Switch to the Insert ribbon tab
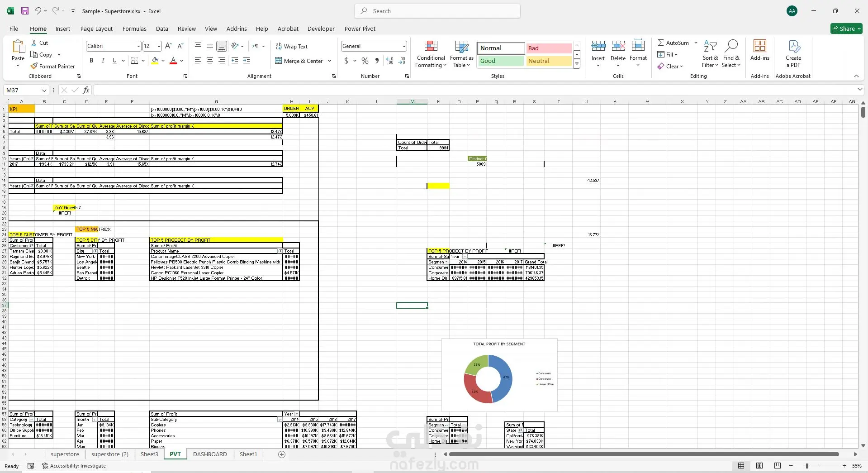Image resolution: width=868 pixels, height=473 pixels. (x=63, y=29)
